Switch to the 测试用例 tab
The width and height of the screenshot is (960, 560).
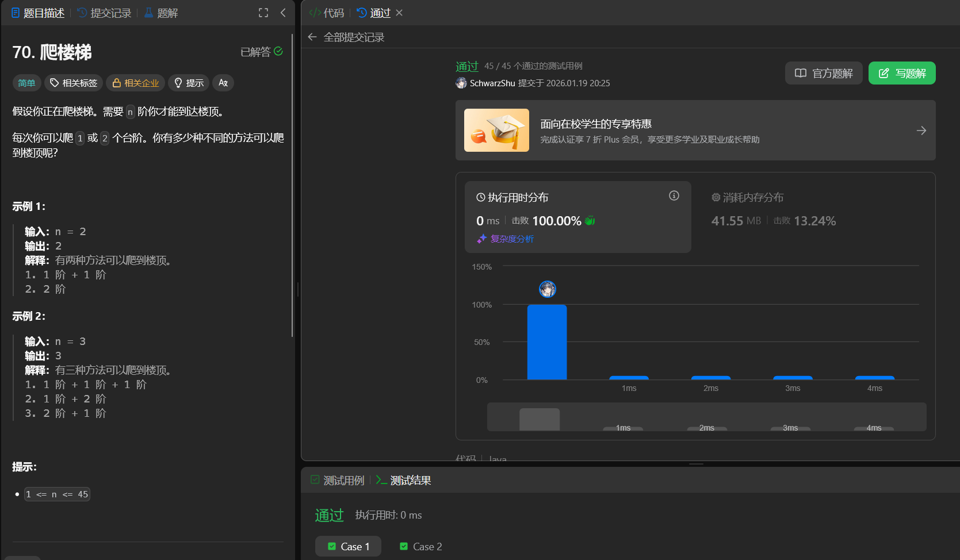click(x=338, y=480)
